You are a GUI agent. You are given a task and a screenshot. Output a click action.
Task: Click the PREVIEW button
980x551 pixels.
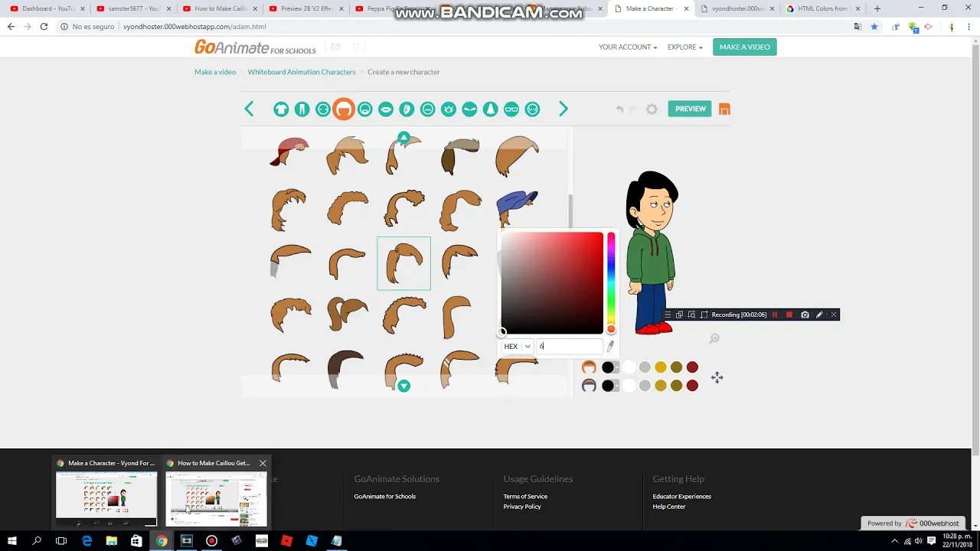click(x=690, y=109)
